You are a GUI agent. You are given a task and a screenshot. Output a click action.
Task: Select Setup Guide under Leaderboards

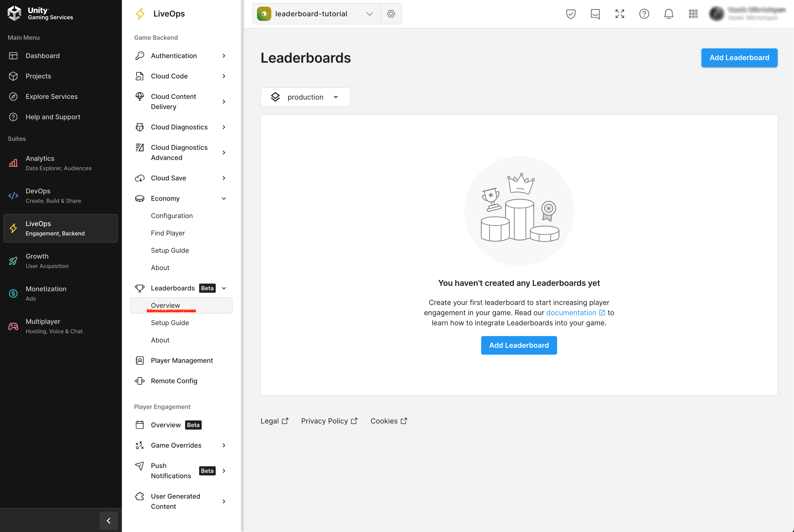click(169, 322)
